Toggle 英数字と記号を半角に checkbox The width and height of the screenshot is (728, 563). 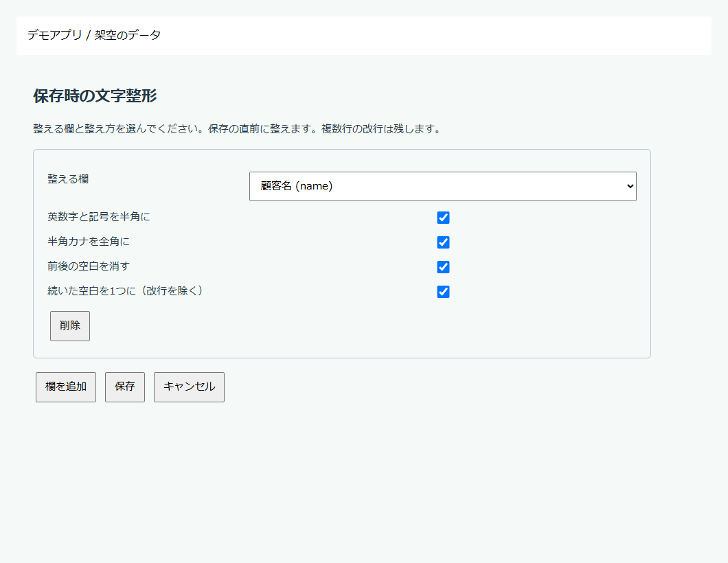(x=443, y=217)
